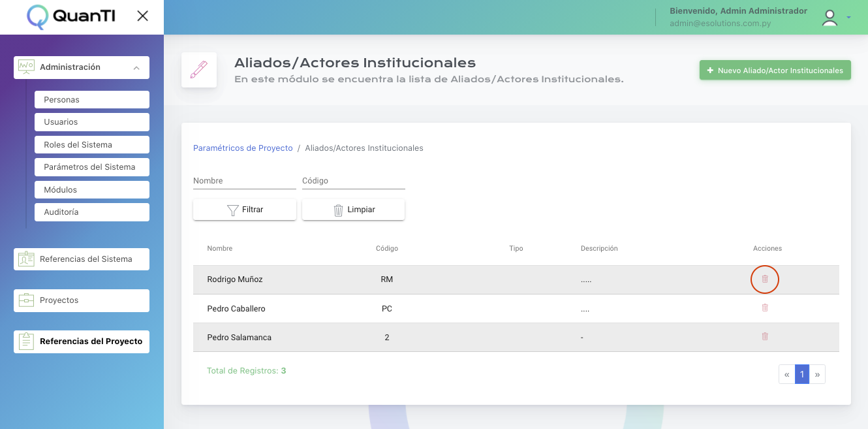The height and width of the screenshot is (429, 868).
Task: Expand Referencias del Sistema section
Action: [82, 259]
